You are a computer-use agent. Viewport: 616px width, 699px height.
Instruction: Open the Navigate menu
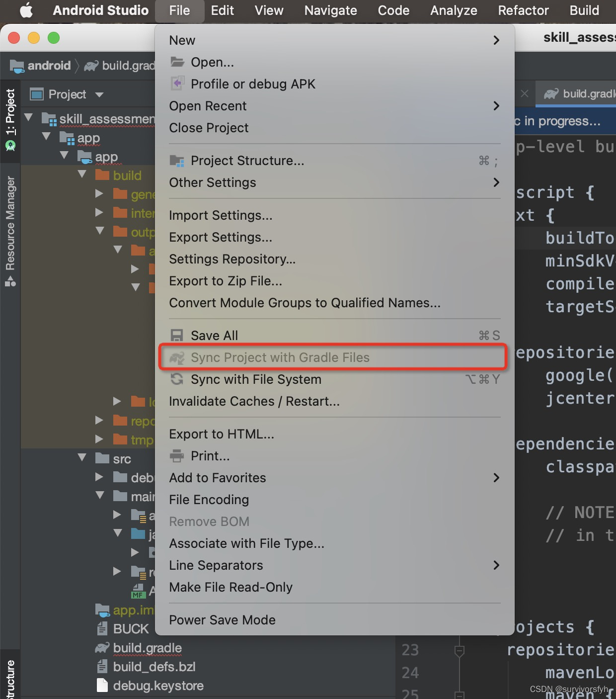[x=330, y=10]
